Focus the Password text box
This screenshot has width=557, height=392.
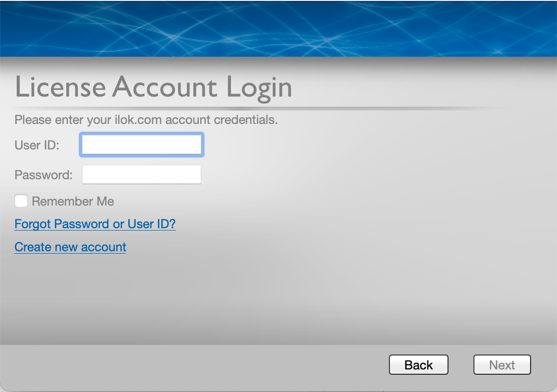(142, 174)
